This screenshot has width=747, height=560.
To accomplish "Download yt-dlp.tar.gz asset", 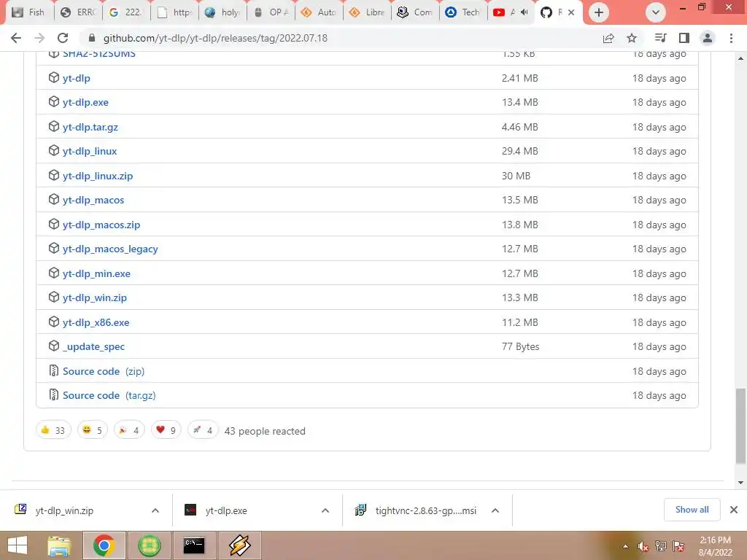I will coord(90,127).
